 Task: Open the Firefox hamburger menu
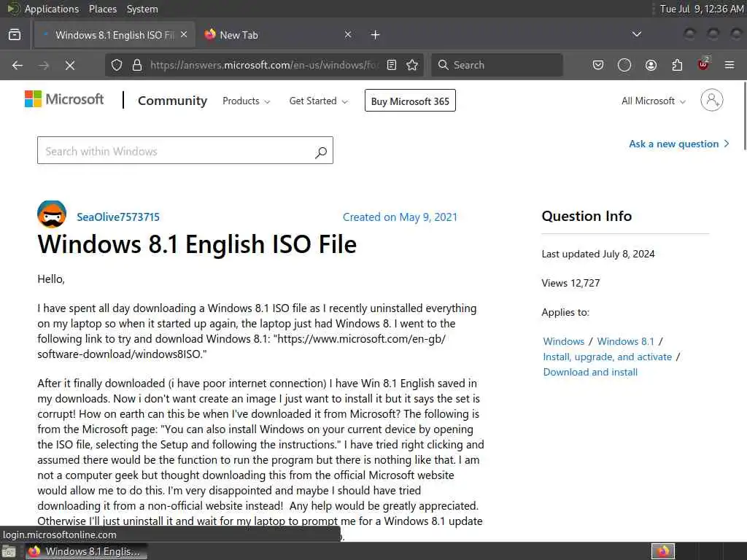(729, 65)
